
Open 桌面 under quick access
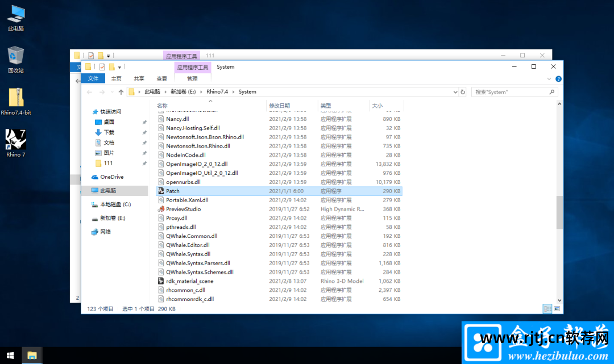click(105, 122)
